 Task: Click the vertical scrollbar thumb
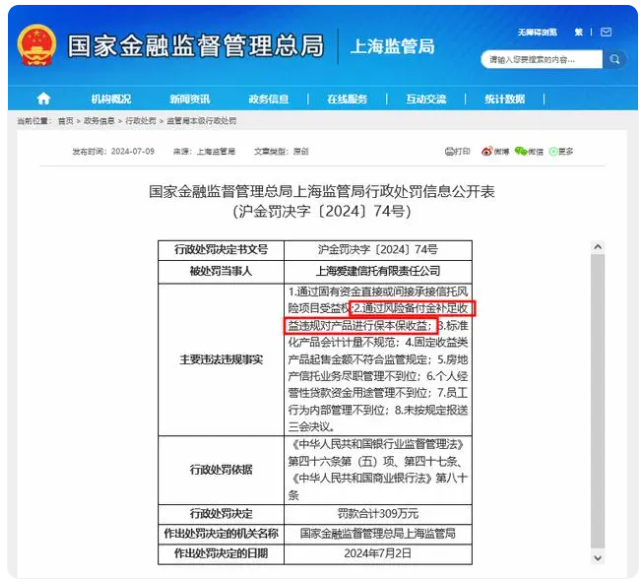[598, 401]
